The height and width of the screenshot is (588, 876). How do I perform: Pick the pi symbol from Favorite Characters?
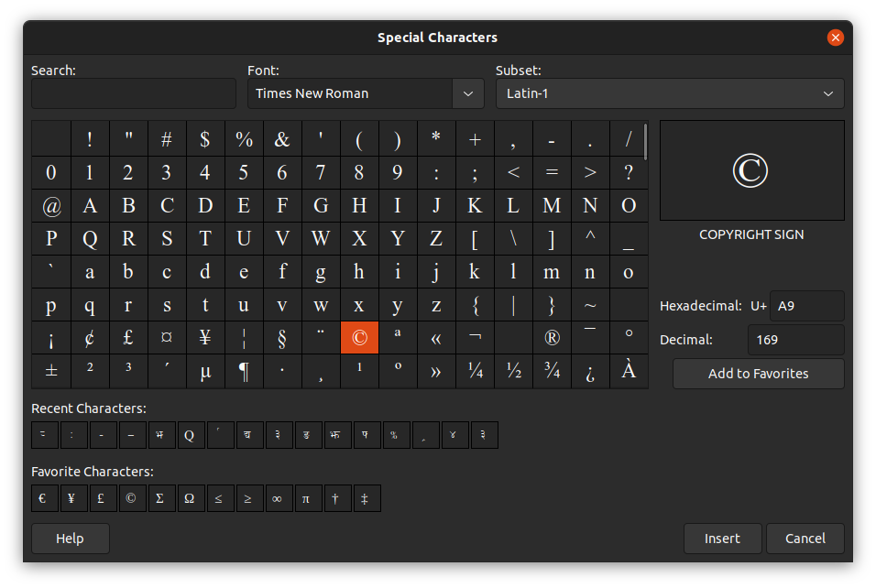(308, 498)
